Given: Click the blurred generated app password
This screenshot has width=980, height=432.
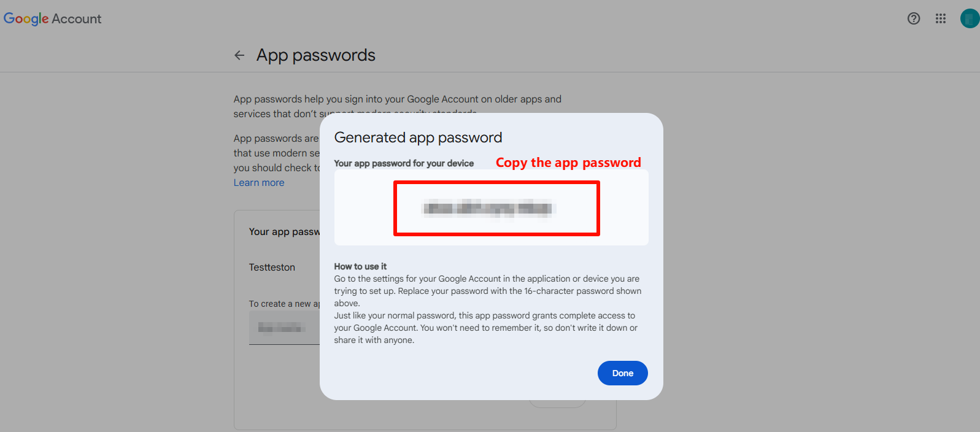Looking at the screenshot, I should click(x=489, y=209).
